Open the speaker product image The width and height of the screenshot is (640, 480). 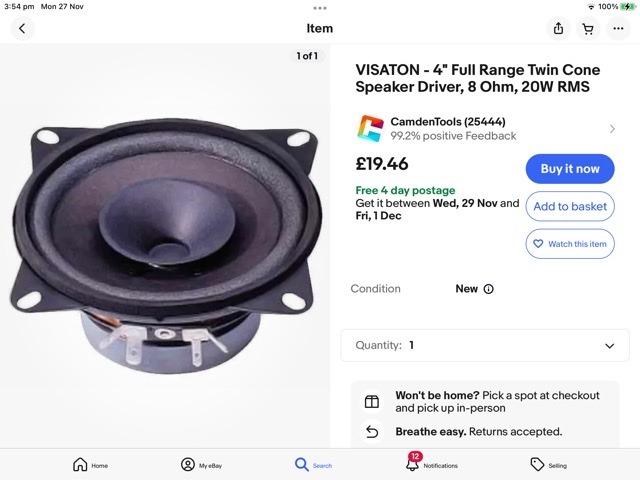(x=165, y=246)
